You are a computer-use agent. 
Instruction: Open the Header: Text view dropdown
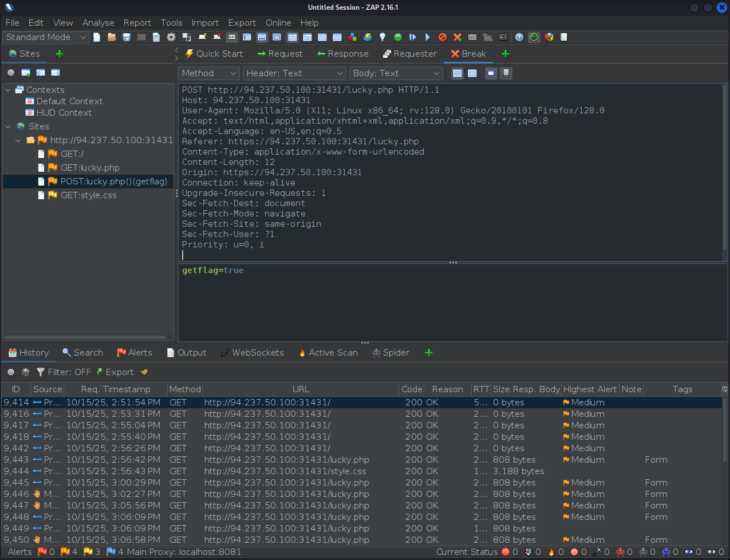pyautogui.click(x=294, y=73)
